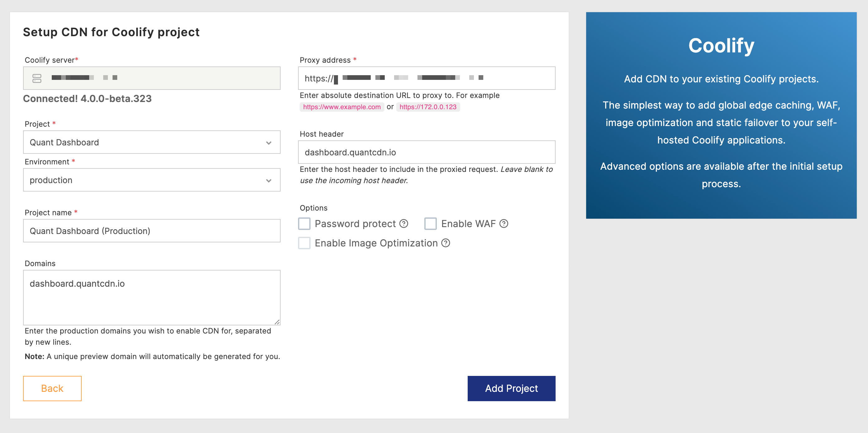Viewport: 868px width, 433px height.
Task: Focus the Project name input field
Action: click(152, 231)
